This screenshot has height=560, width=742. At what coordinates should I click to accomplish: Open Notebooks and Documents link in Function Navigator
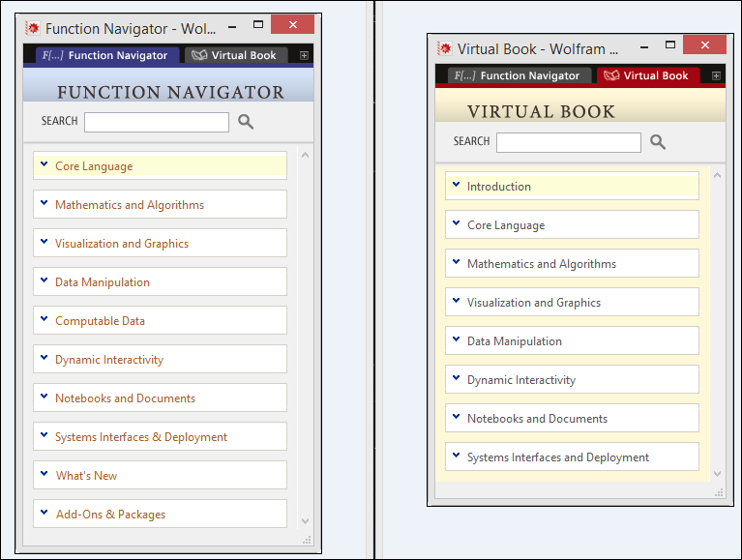125,398
